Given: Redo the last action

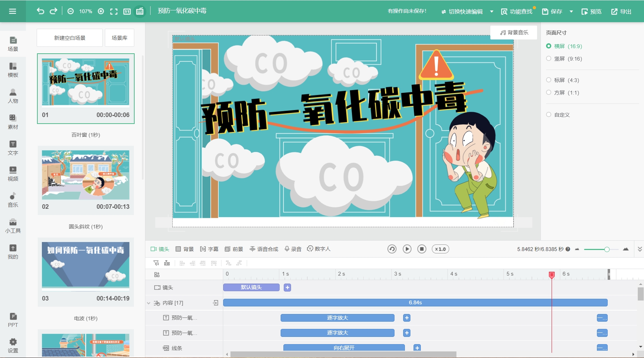Looking at the screenshot, I should [53, 11].
